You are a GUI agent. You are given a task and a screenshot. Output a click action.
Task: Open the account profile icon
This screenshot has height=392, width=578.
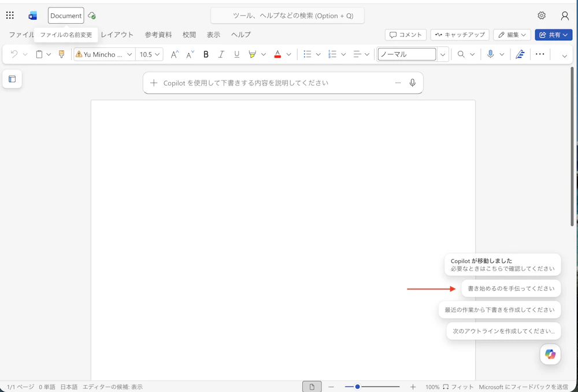(565, 16)
